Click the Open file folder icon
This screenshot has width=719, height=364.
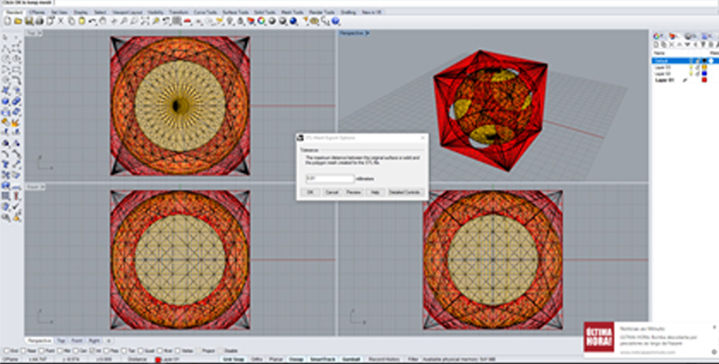[x=18, y=21]
